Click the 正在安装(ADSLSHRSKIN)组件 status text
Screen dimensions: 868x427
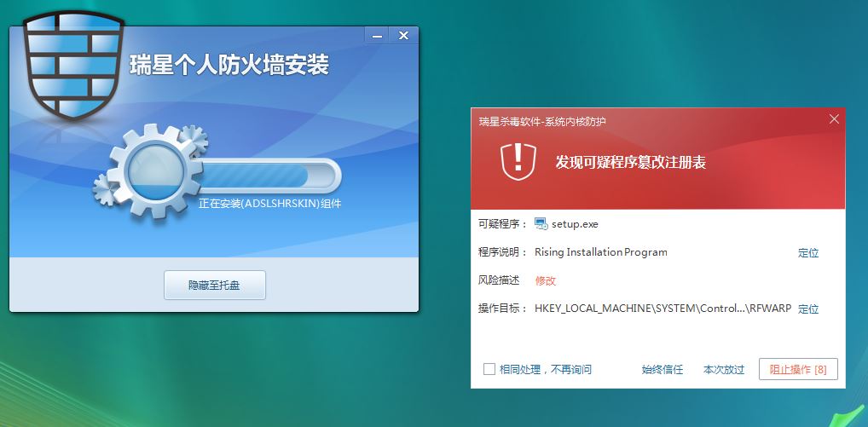(x=270, y=204)
